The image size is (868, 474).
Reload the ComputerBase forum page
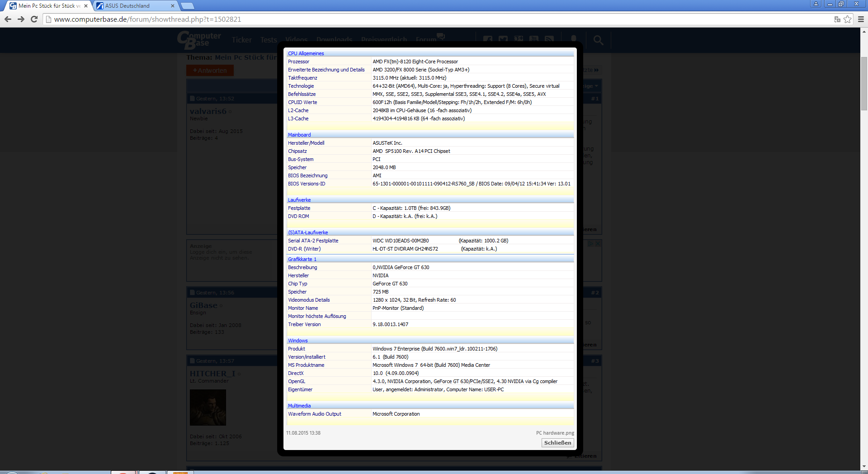(x=34, y=19)
